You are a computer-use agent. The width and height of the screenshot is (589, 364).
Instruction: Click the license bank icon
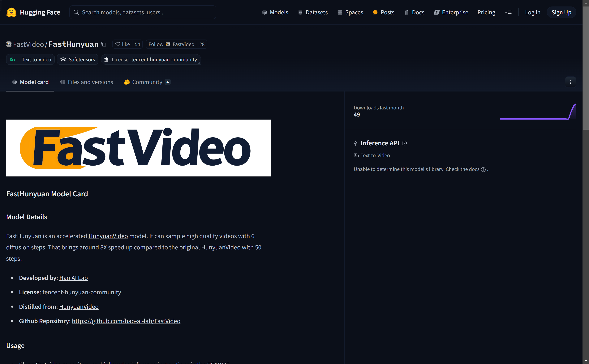coord(106,59)
